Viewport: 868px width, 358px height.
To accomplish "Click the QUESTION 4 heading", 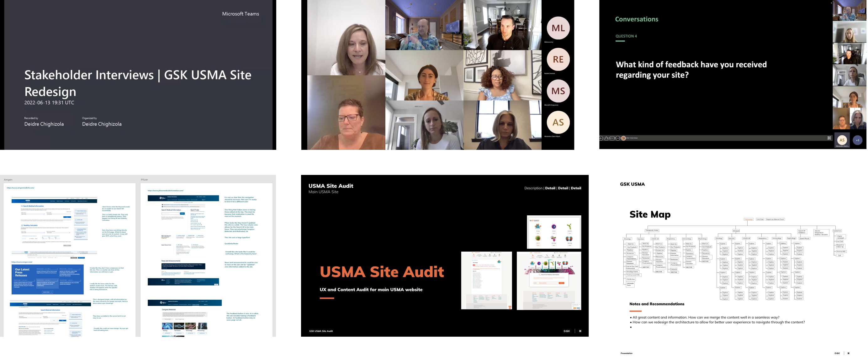I will (626, 36).
